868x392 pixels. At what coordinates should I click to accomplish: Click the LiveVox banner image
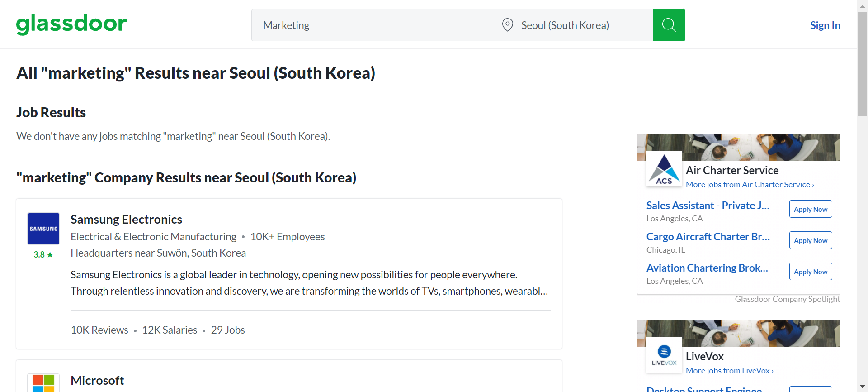point(739,333)
